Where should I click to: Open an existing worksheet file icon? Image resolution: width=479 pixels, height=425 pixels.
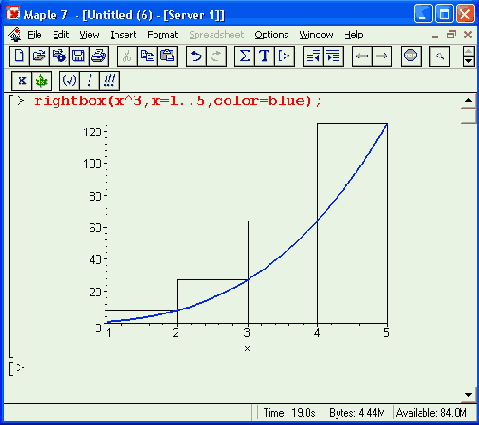coord(39,56)
